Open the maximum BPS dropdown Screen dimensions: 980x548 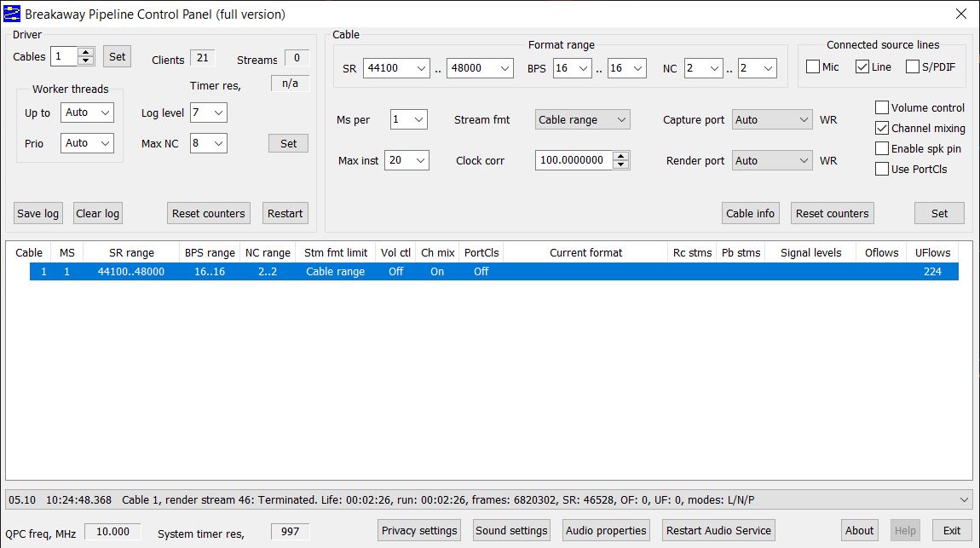coord(626,68)
